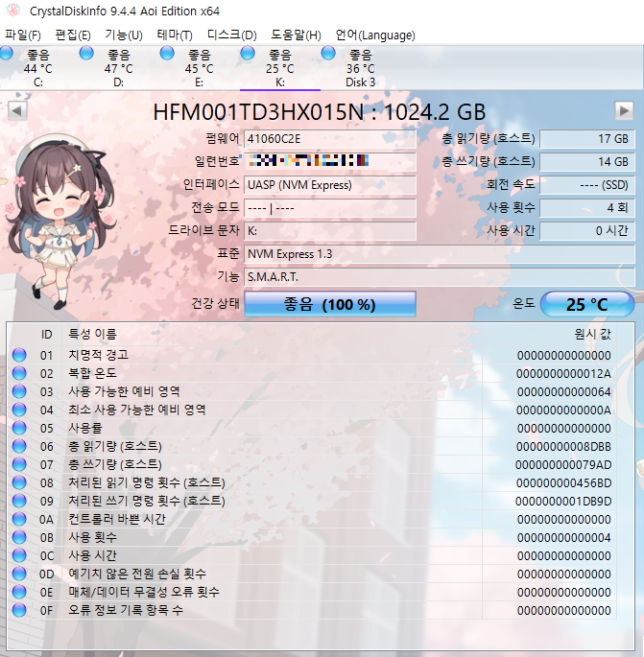Select raw value 00000000079AD

pyautogui.click(x=563, y=464)
